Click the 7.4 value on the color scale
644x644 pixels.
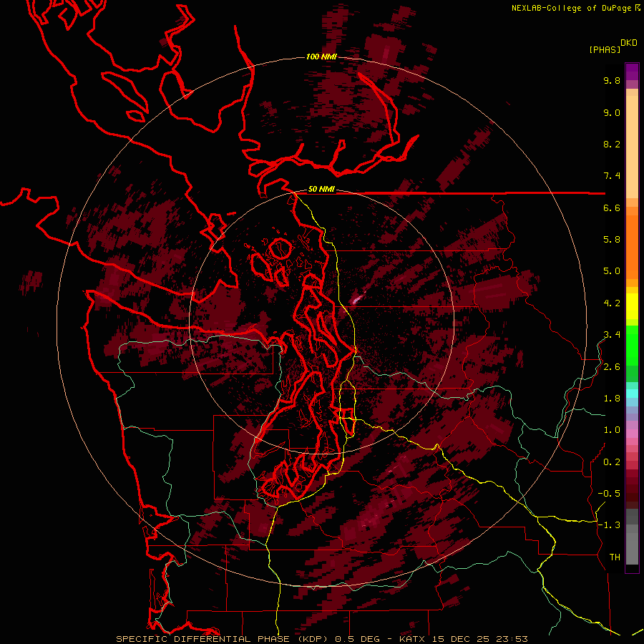click(612, 176)
